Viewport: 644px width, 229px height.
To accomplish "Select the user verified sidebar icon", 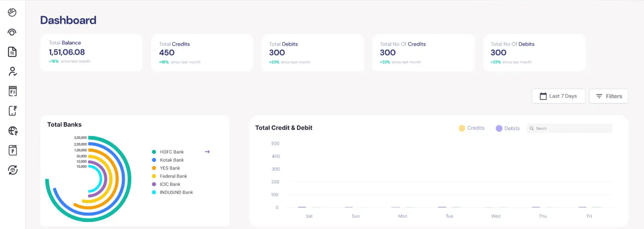I will 12,72.
